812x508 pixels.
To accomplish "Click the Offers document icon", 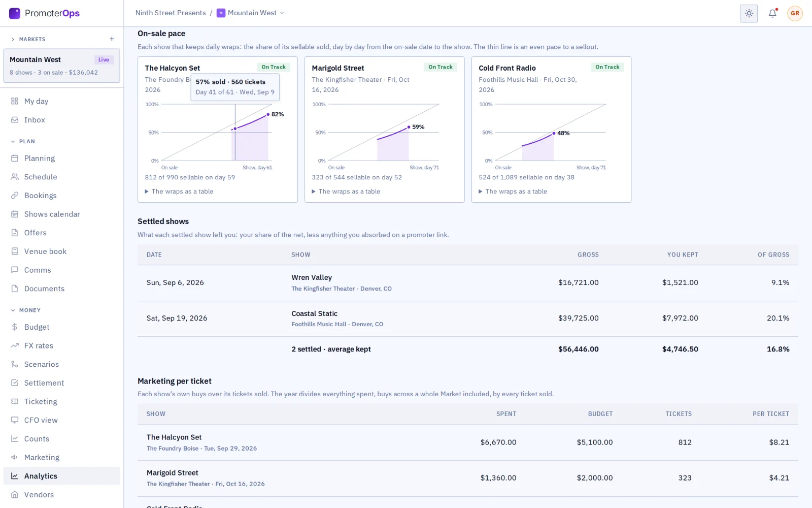I will click(x=15, y=233).
